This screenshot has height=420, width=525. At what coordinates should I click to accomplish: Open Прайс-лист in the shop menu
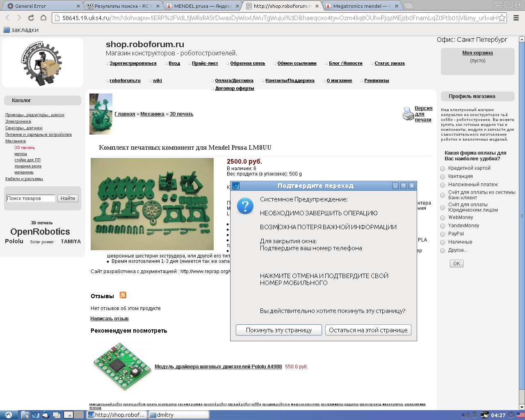click(205, 64)
